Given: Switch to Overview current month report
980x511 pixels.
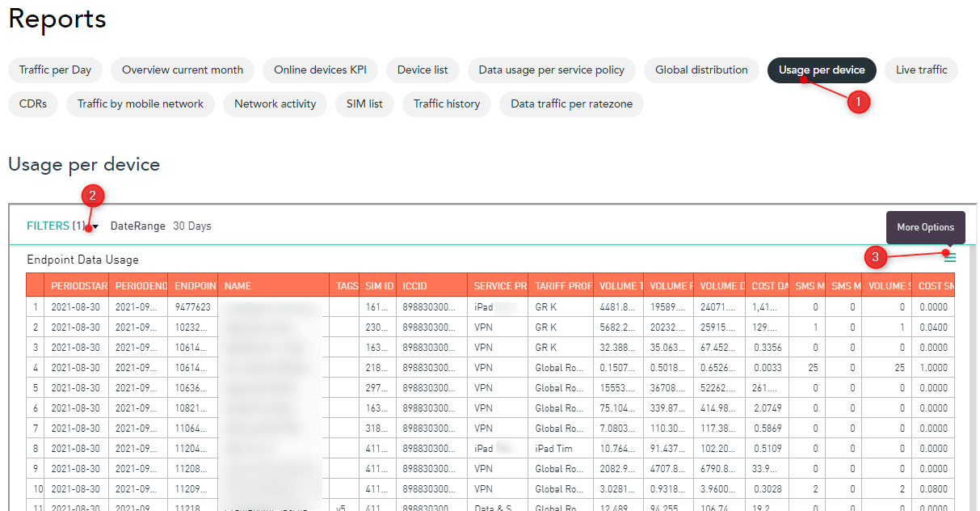Looking at the screenshot, I should pyautogui.click(x=183, y=70).
